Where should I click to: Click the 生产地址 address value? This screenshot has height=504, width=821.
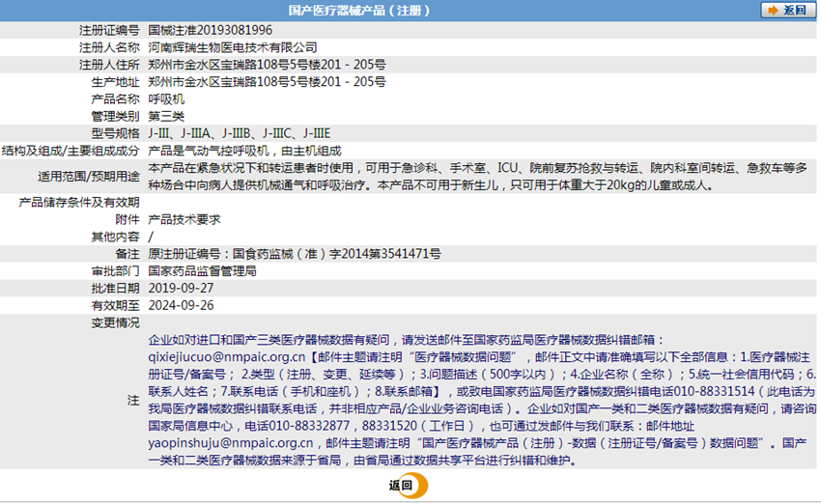[x=267, y=82]
